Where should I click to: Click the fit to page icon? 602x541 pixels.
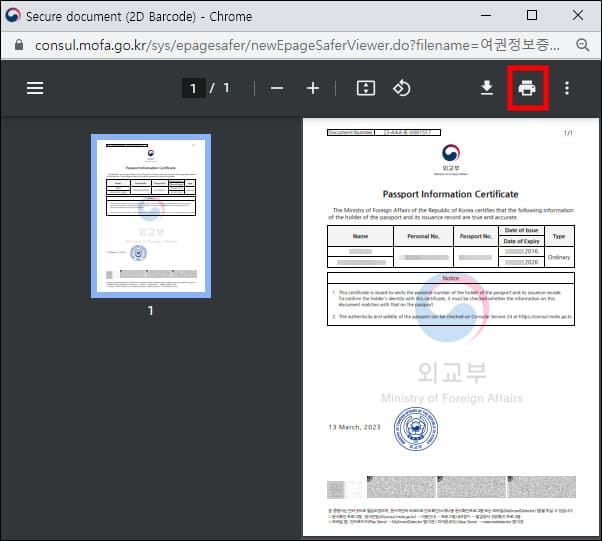pos(366,88)
